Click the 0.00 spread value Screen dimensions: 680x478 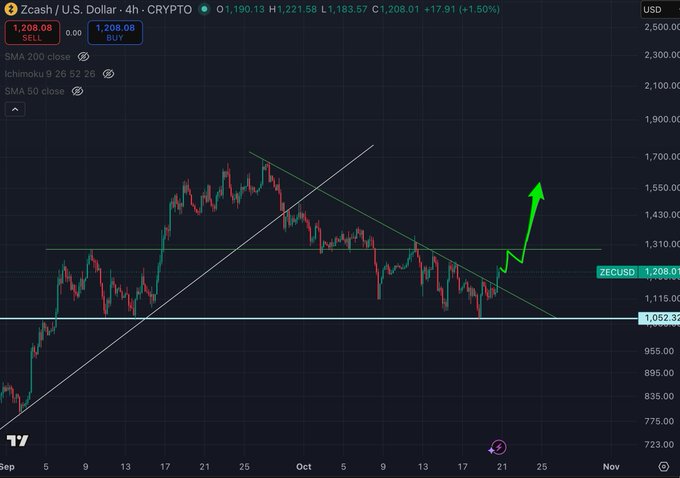[x=74, y=33]
